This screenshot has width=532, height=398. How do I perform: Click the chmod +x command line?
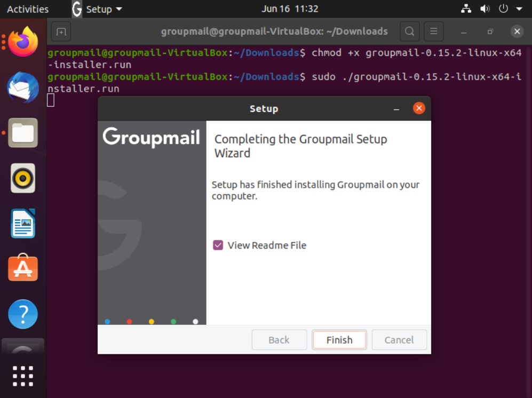click(284, 58)
